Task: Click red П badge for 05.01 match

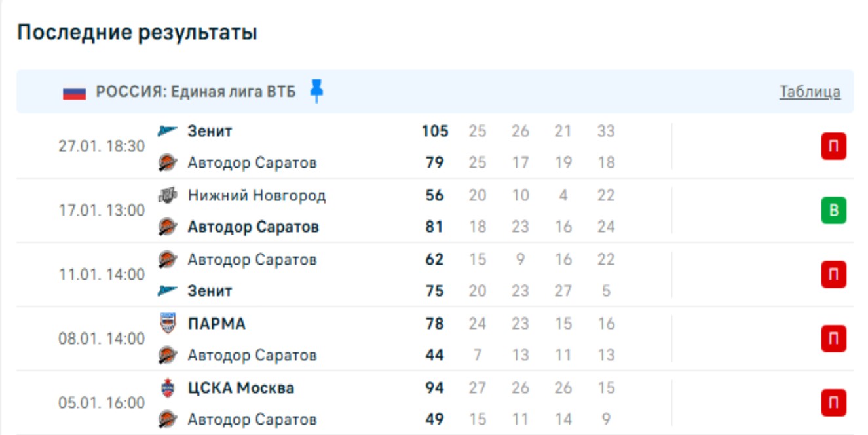Action: [833, 403]
